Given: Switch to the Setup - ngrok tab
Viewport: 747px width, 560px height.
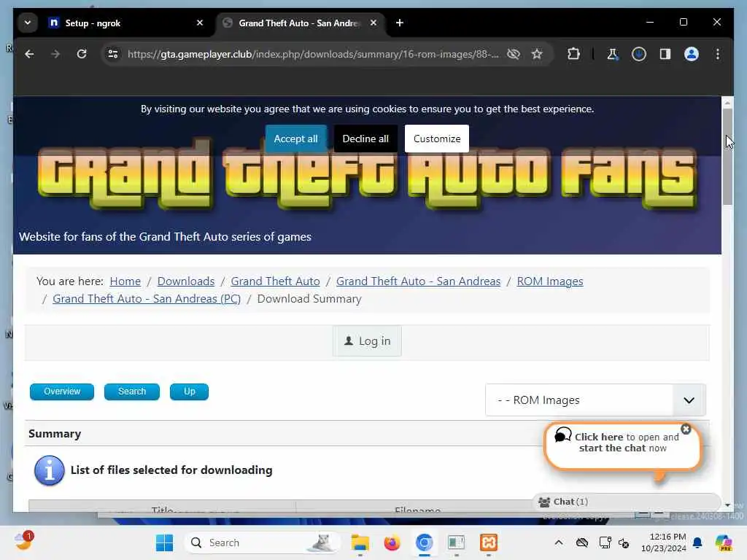Looking at the screenshot, I should [126, 23].
